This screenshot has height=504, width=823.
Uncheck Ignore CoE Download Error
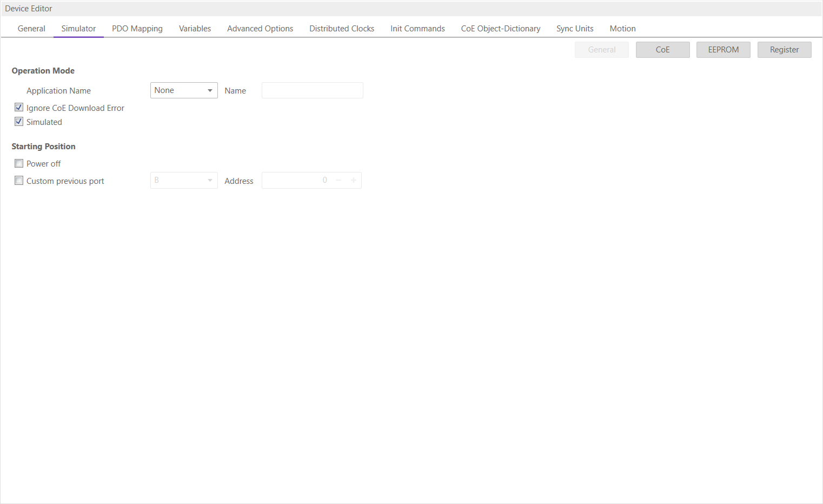coord(19,108)
